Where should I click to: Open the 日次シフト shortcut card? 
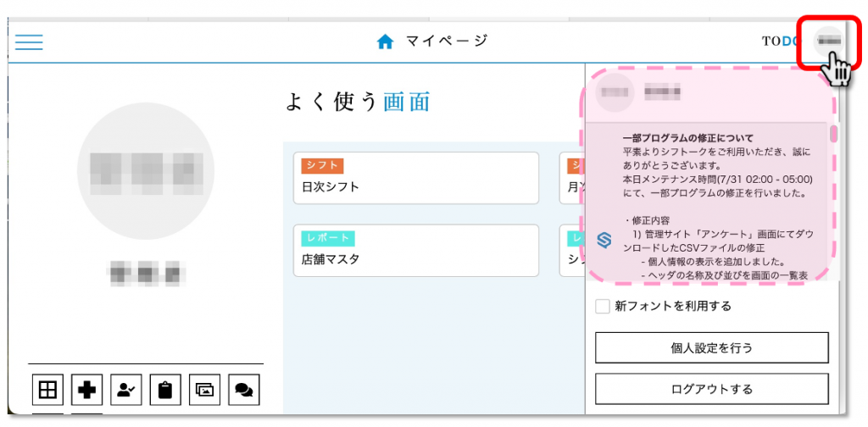(416, 178)
